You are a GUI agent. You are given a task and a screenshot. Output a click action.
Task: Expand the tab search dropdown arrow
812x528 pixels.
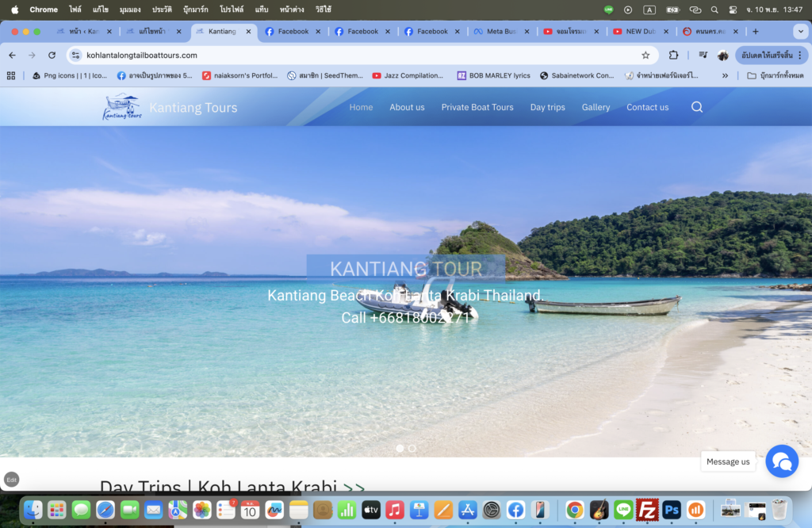coord(799,32)
